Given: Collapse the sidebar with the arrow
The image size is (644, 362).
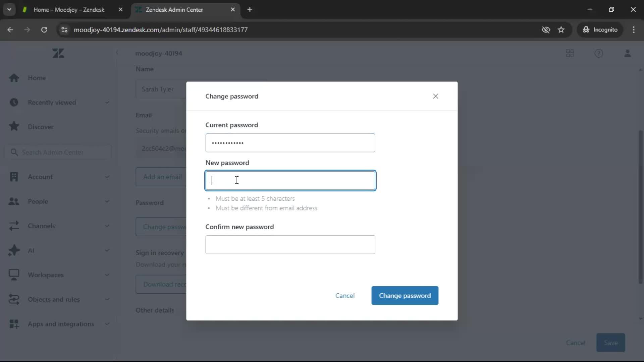Looking at the screenshot, I should (117, 53).
